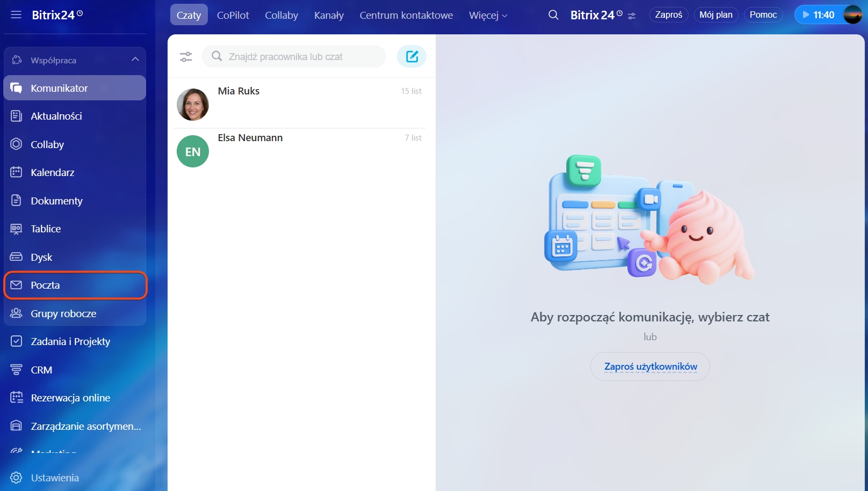868x491 pixels.
Task: Open Bitrix24 header settings sliders icon
Action: (632, 16)
